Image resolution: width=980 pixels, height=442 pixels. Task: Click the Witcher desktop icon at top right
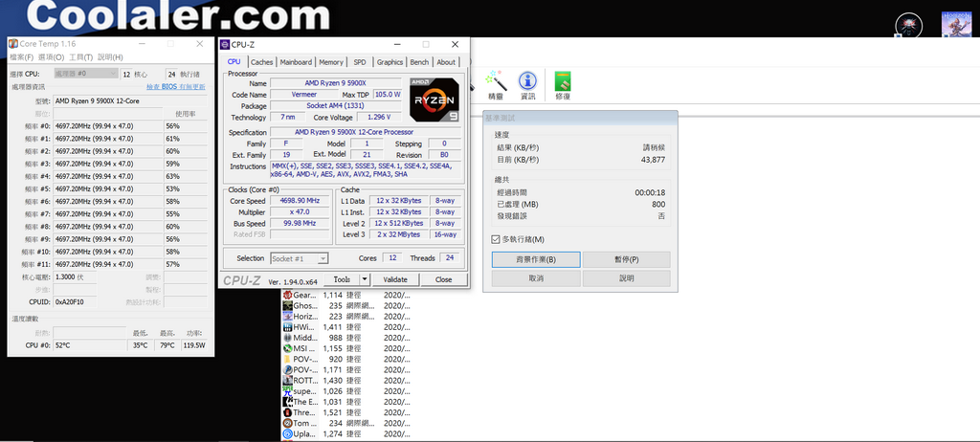click(909, 26)
